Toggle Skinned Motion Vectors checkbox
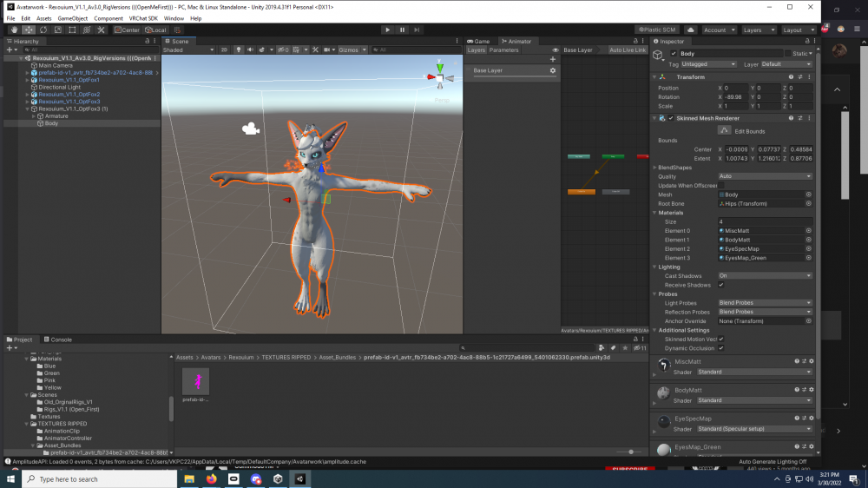This screenshot has width=868, height=488. (720, 339)
